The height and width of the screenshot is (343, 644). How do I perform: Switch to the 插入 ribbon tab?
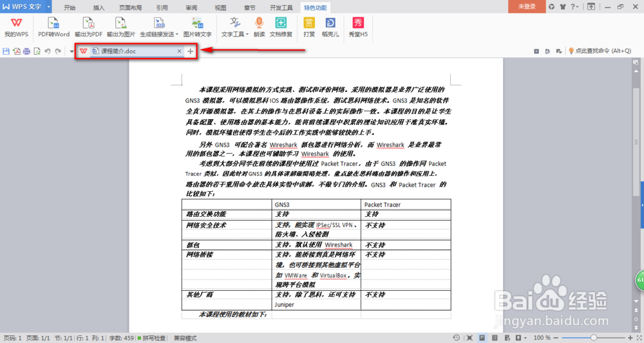pos(99,7)
